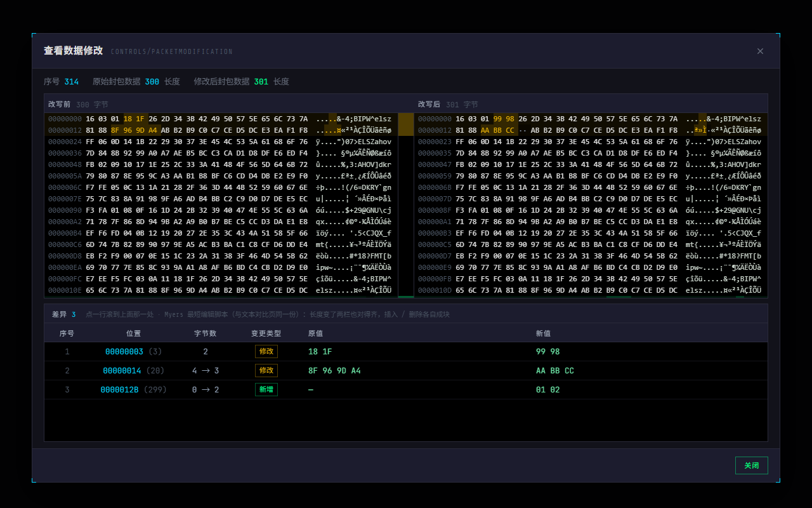Click the 差异 3 label
Viewport: 812px width, 508px height.
(x=63, y=314)
